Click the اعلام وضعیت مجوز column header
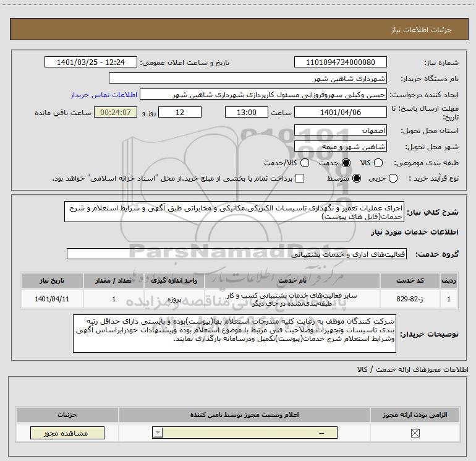 [244, 415]
